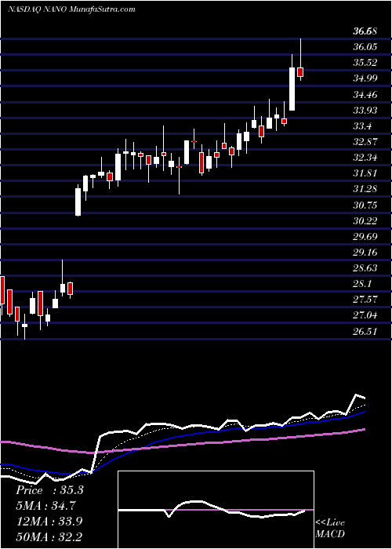Click the 12MA : 33.9 readout
The width and height of the screenshot is (392, 549).
(49, 522)
